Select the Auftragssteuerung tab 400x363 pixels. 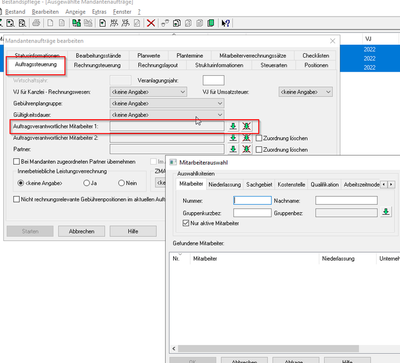[x=36, y=65]
